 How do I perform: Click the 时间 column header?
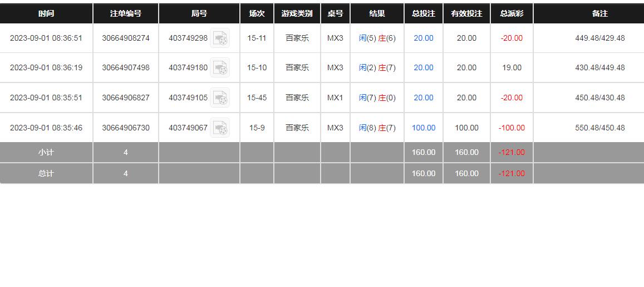[x=46, y=13]
